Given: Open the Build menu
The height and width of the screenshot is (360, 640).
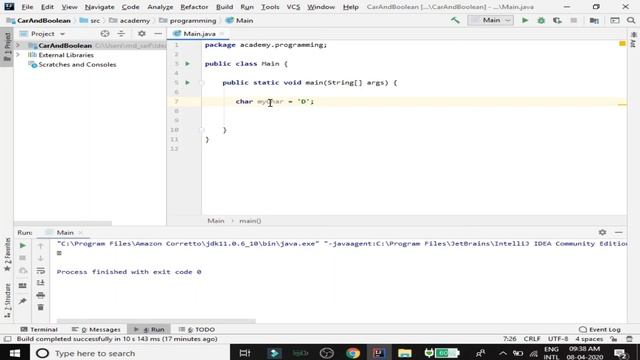Looking at the screenshot, I should (x=224, y=7).
